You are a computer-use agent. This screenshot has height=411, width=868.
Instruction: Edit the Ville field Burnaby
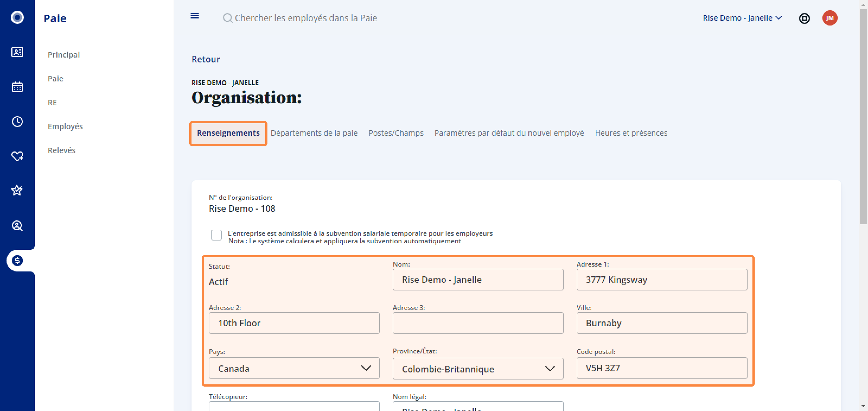coord(662,323)
